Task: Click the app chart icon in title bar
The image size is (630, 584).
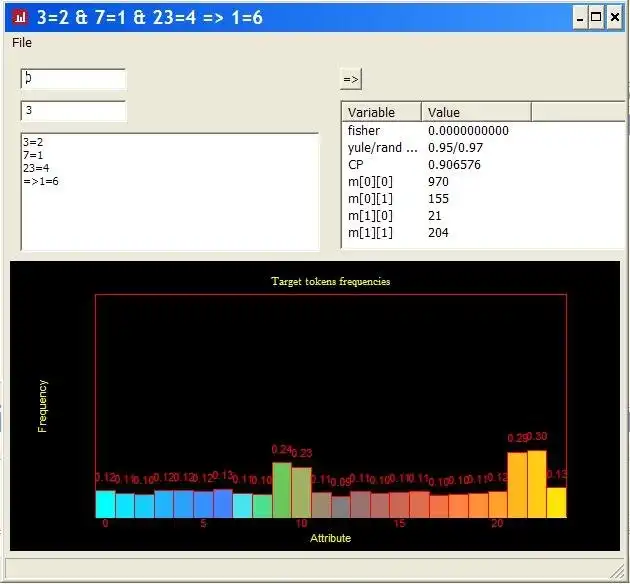Action: pyautogui.click(x=20, y=17)
